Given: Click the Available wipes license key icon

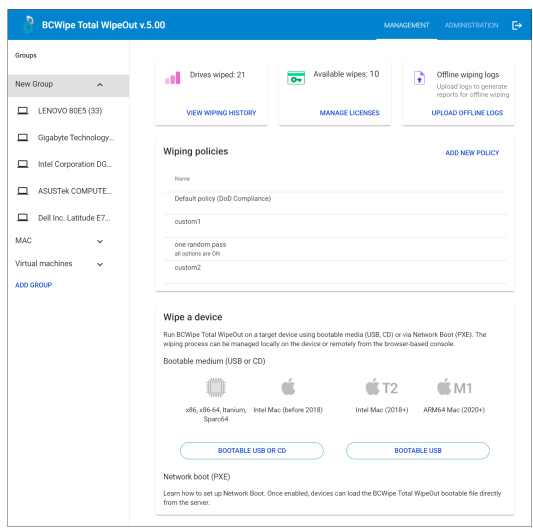Looking at the screenshot, I should pos(296,78).
